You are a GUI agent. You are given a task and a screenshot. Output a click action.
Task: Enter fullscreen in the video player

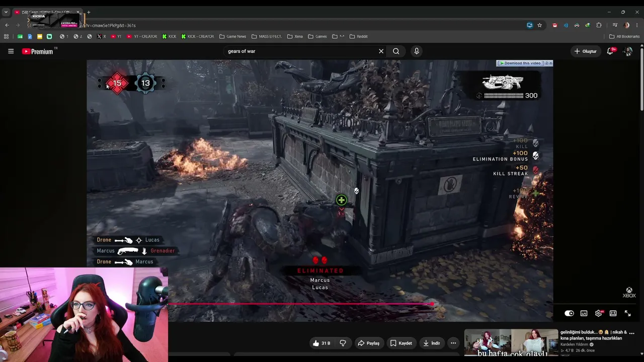[x=627, y=313]
